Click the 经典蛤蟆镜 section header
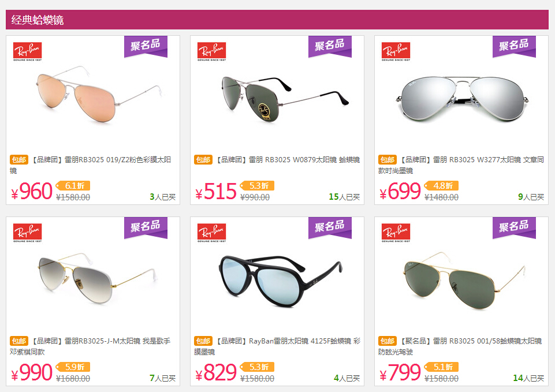Image resolution: width=555 pixels, height=392 pixels. click(x=38, y=20)
